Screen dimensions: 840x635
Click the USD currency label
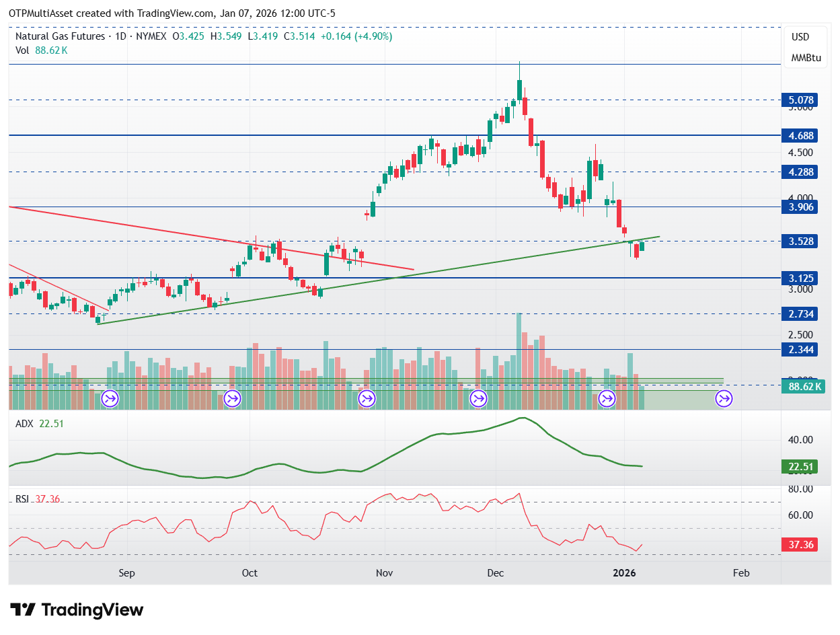point(800,37)
